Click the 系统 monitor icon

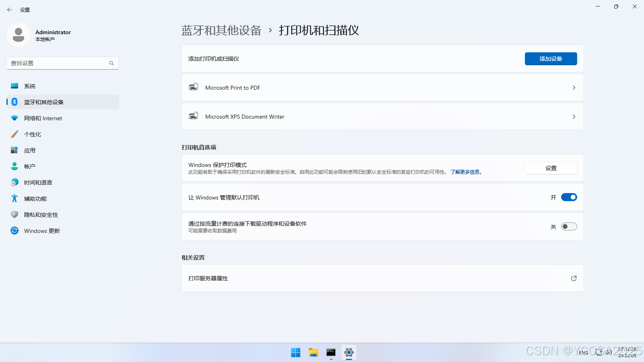14,86
